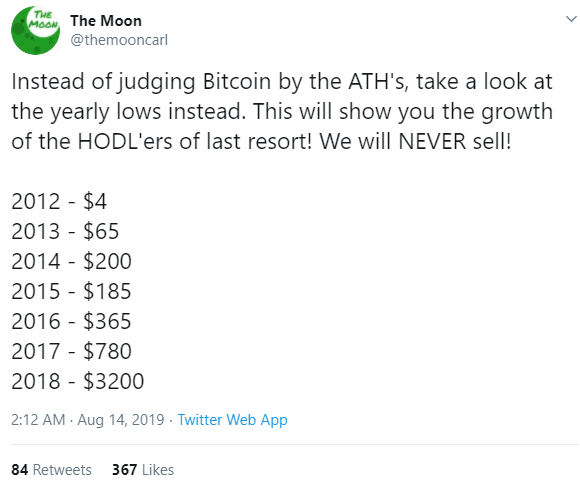Click the 2017 - $780 line
The image size is (580, 485).
point(71,351)
